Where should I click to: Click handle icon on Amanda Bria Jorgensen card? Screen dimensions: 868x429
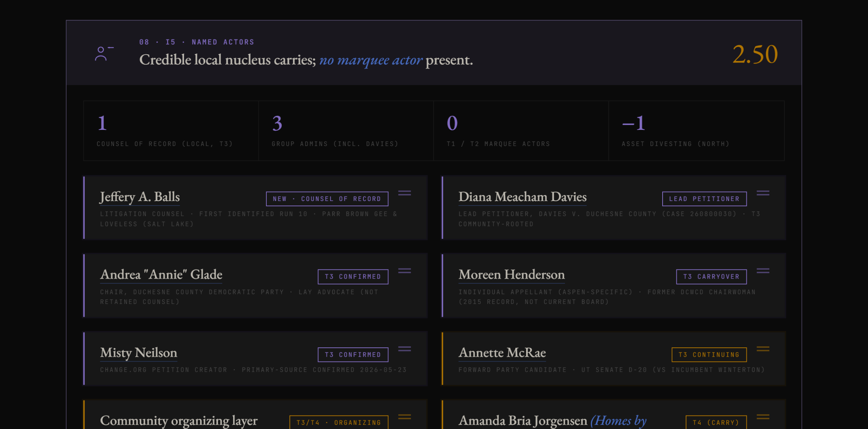coord(763,417)
